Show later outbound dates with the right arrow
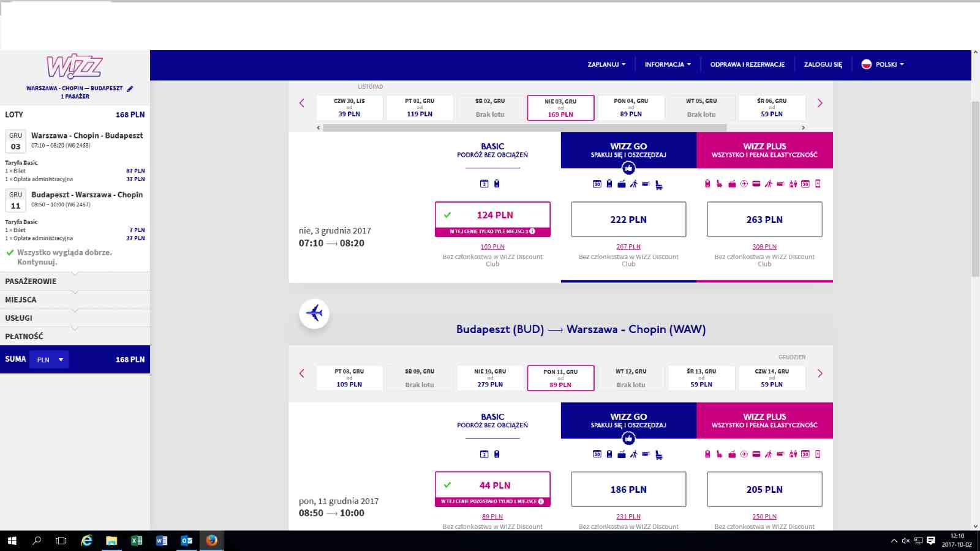This screenshot has height=551, width=980. (820, 103)
